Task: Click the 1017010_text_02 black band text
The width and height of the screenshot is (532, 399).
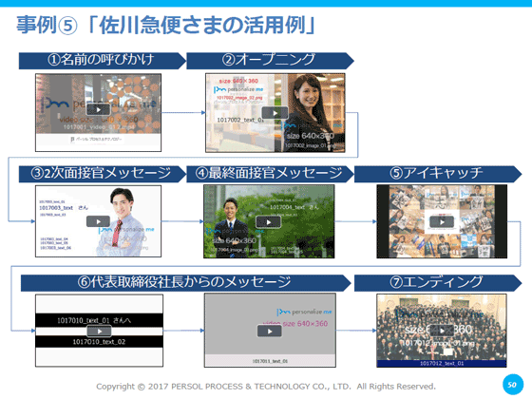Action: pos(99,342)
